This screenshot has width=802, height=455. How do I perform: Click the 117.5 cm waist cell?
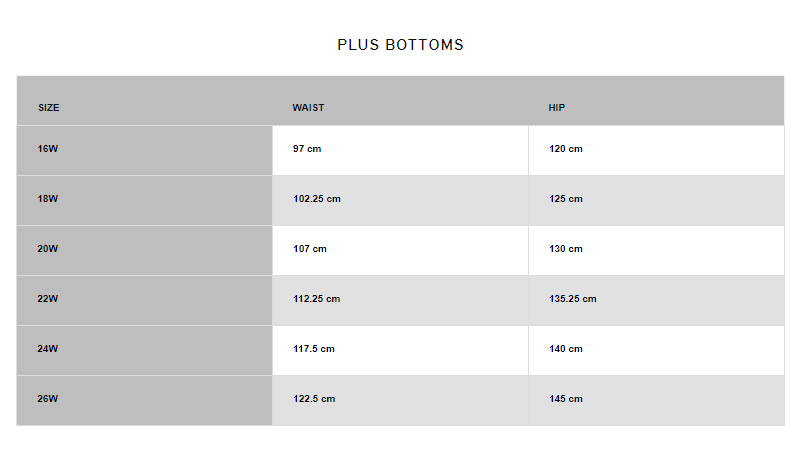pos(314,349)
